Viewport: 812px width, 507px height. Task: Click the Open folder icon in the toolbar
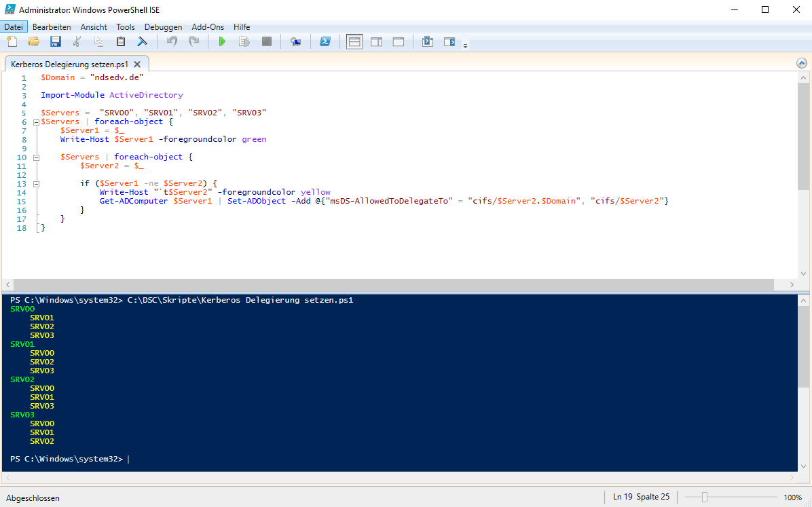(33, 42)
